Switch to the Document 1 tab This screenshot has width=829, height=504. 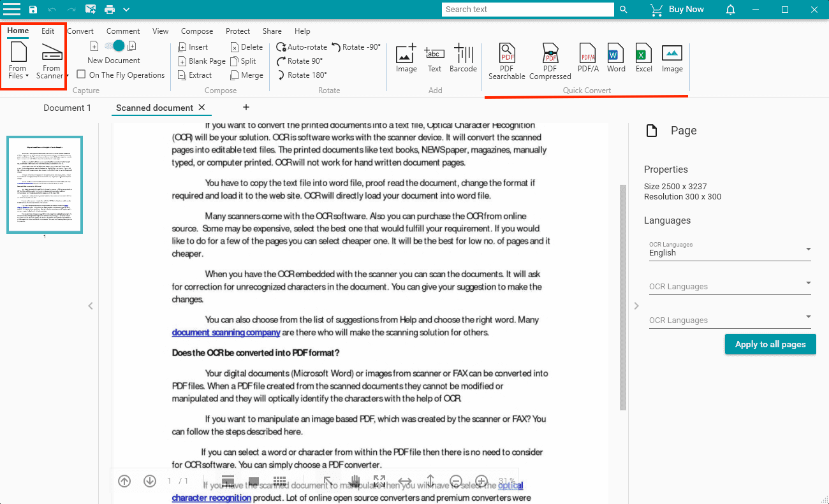coord(67,108)
